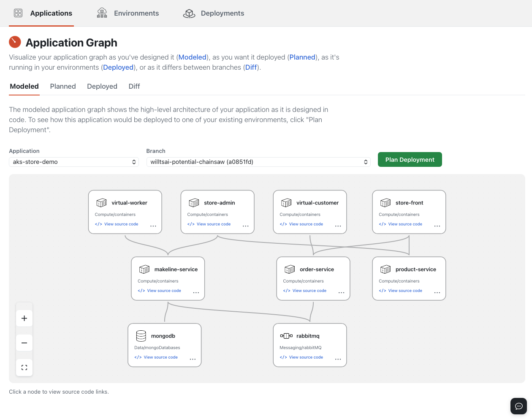Click the Environments cloud icon
The height and width of the screenshot is (419, 532).
point(102,13)
